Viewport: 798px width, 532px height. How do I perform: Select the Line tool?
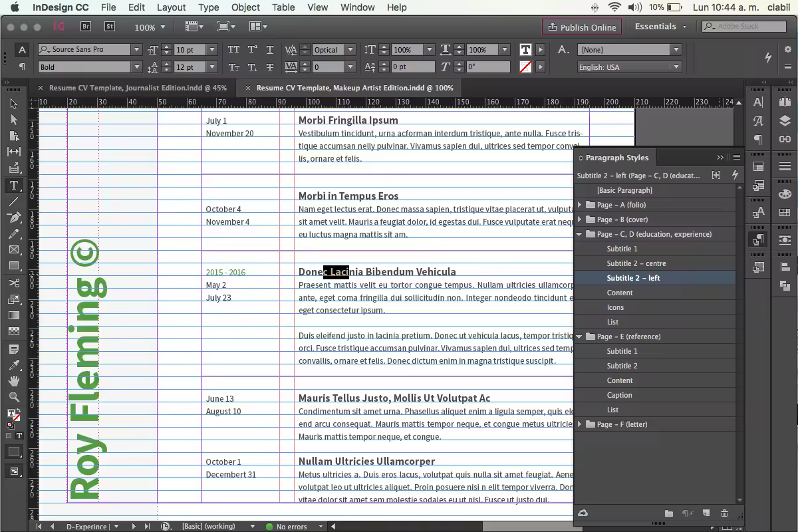pyautogui.click(x=14, y=201)
